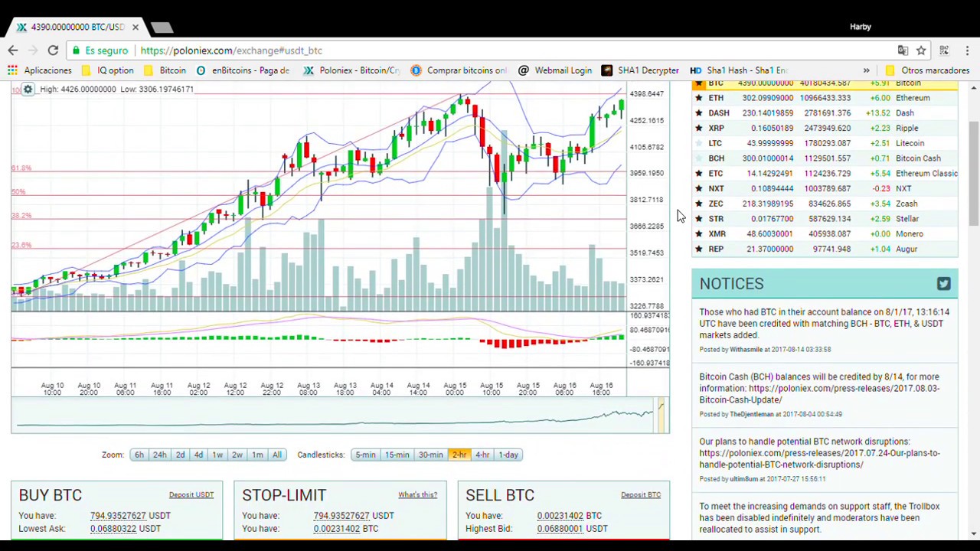This screenshot has width=980, height=551.
Task: Click the address bar URL
Action: tap(231, 51)
